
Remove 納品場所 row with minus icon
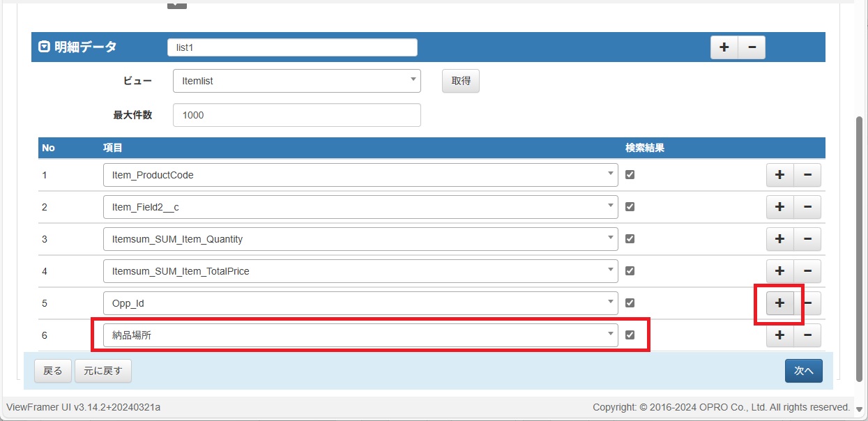(807, 335)
